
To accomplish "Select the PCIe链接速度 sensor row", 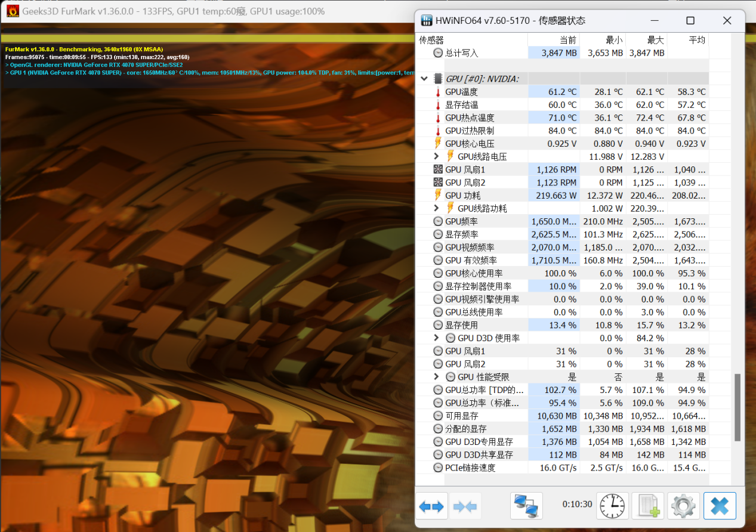I will click(x=477, y=468).
